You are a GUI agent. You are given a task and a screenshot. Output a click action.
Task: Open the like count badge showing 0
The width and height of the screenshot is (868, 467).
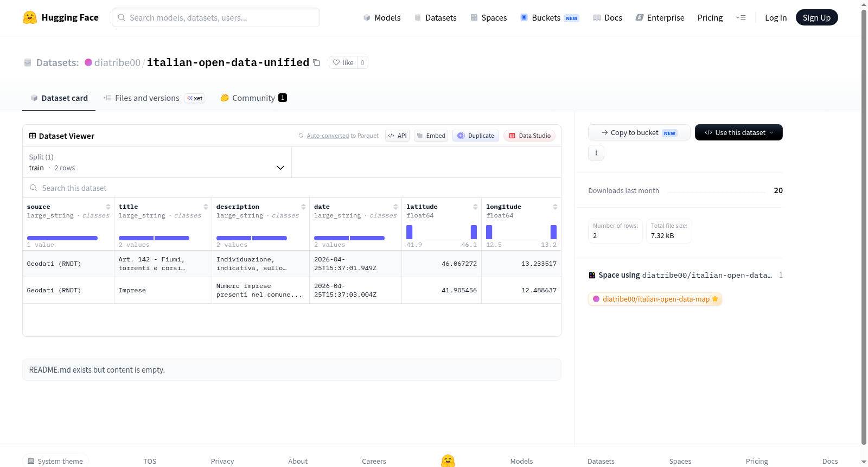(x=362, y=62)
